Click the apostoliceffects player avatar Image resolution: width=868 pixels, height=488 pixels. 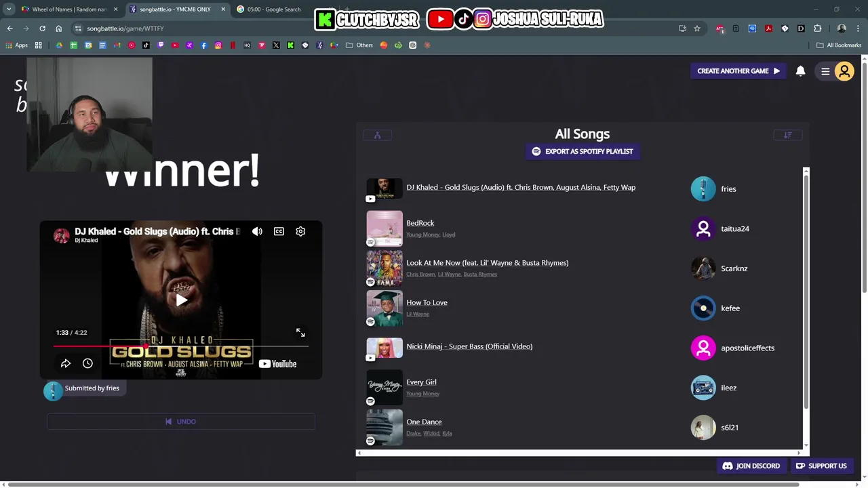[x=703, y=348]
